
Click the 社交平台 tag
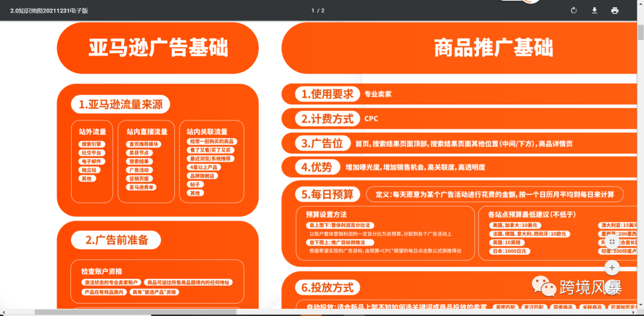click(92, 153)
